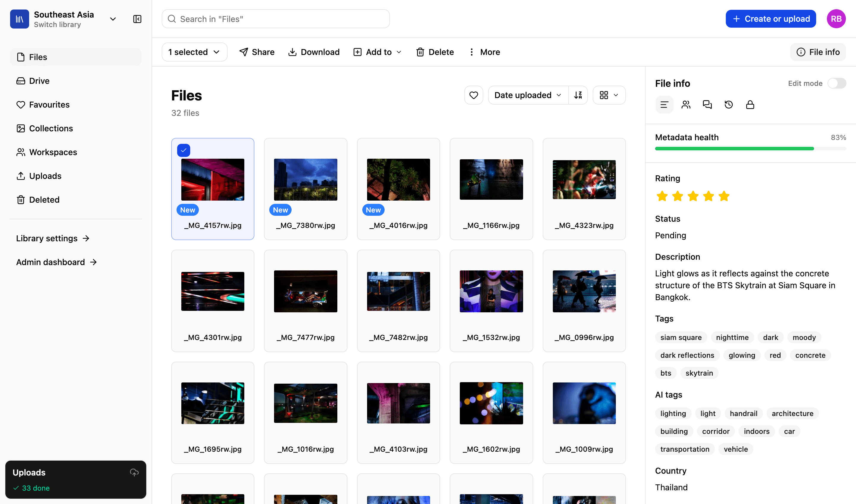The width and height of the screenshot is (856, 504).
Task: Select the _MG_7380rw.jpg thumbnail
Action: click(x=305, y=179)
